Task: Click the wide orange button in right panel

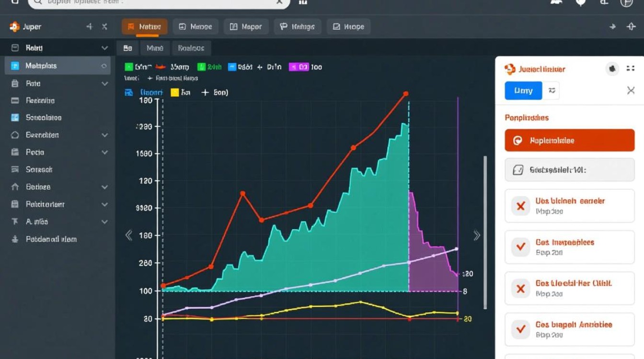Action: (x=569, y=141)
